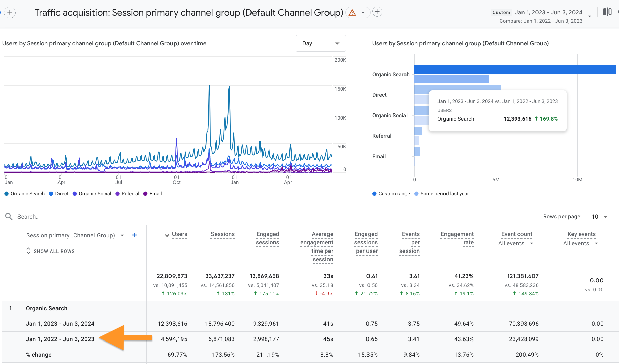Click previous period users 4,594,195 cell
This screenshot has height=364, width=619.
[174, 339]
